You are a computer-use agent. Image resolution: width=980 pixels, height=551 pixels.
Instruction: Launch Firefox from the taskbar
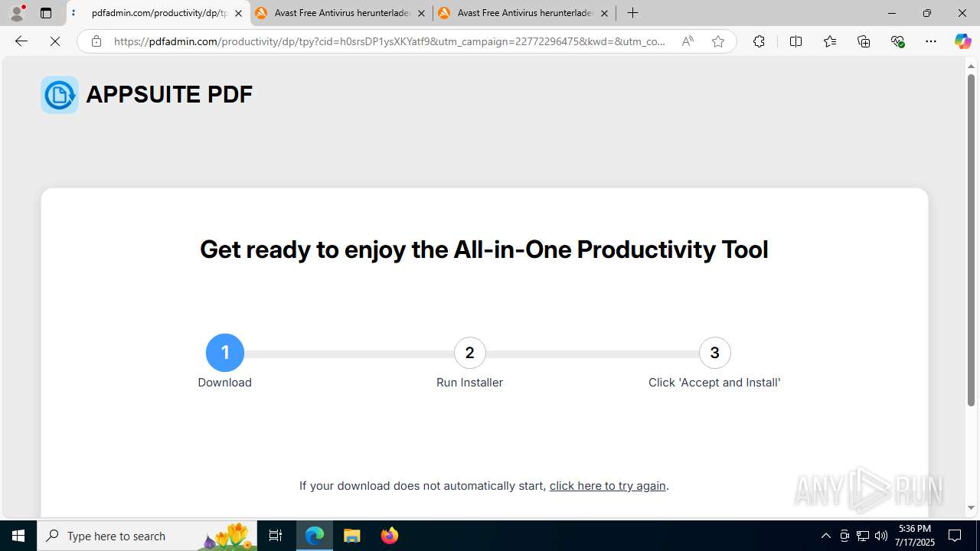[390, 536]
